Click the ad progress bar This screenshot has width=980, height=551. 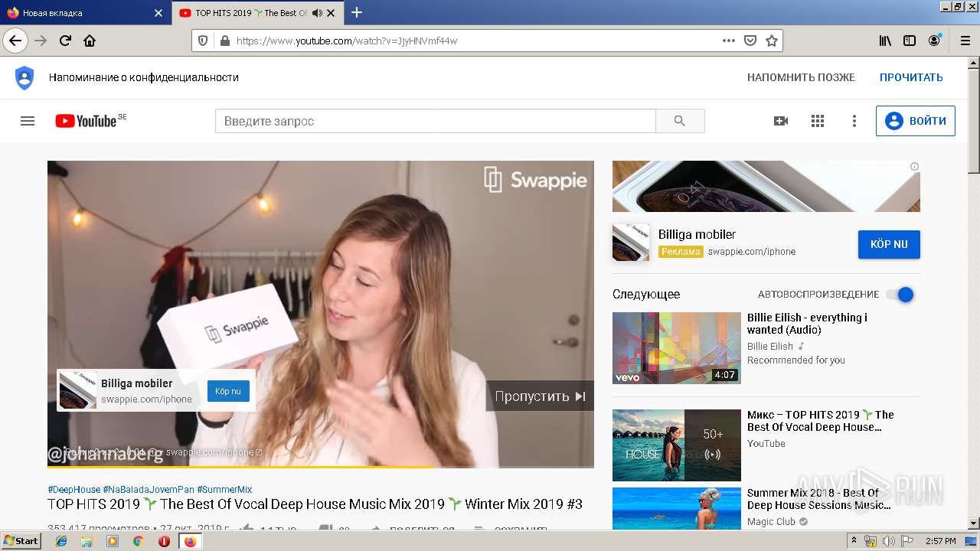coord(321,466)
